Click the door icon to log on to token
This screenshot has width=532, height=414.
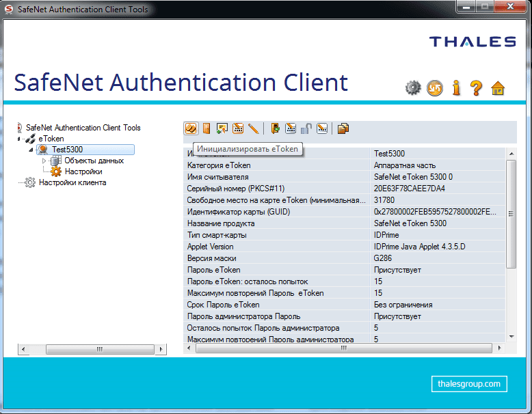pos(207,129)
